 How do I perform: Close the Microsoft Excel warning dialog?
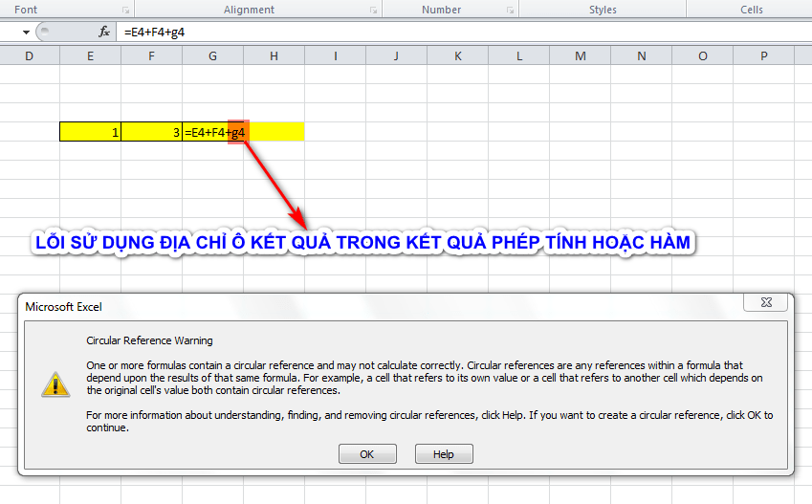[x=767, y=304]
